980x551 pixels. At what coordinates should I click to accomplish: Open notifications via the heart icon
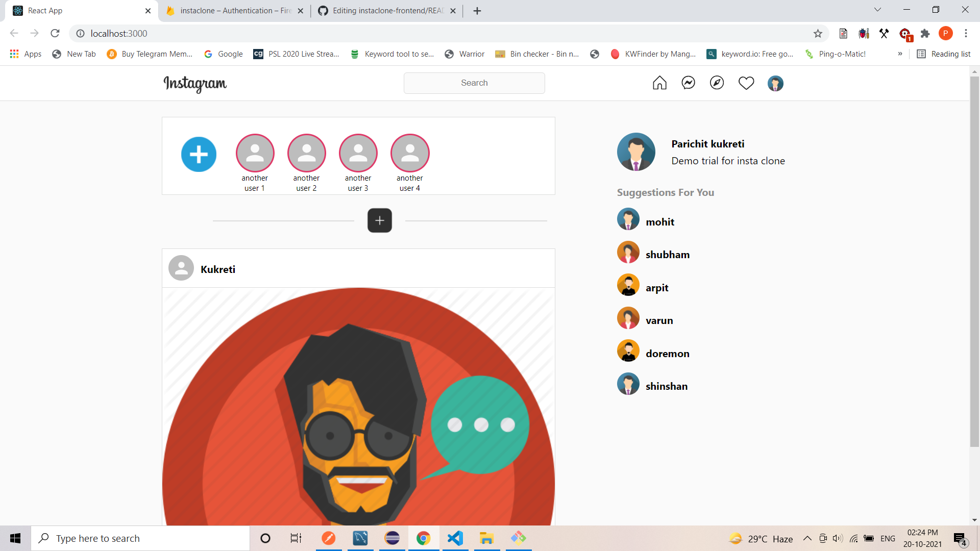point(746,83)
